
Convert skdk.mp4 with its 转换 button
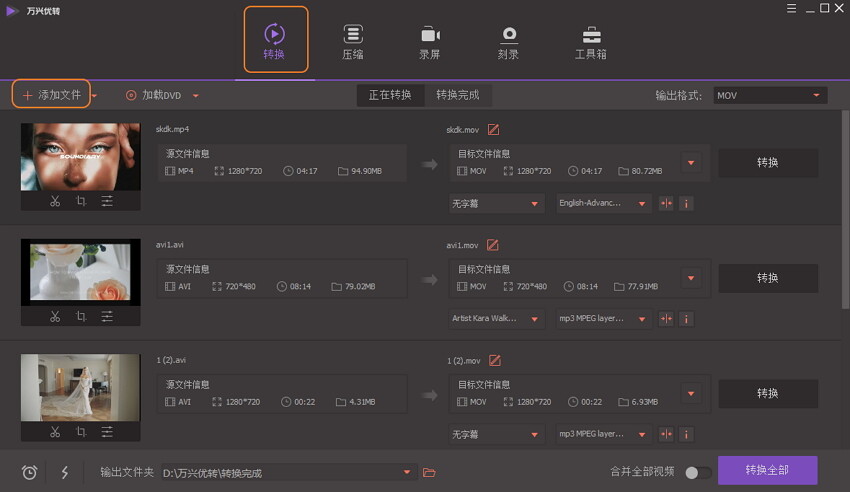(x=768, y=163)
